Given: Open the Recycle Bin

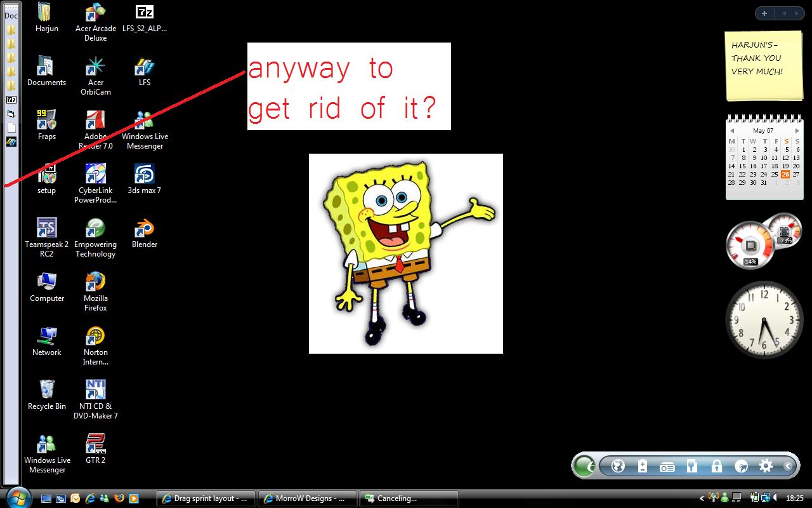Looking at the screenshot, I should (x=46, y=395).
